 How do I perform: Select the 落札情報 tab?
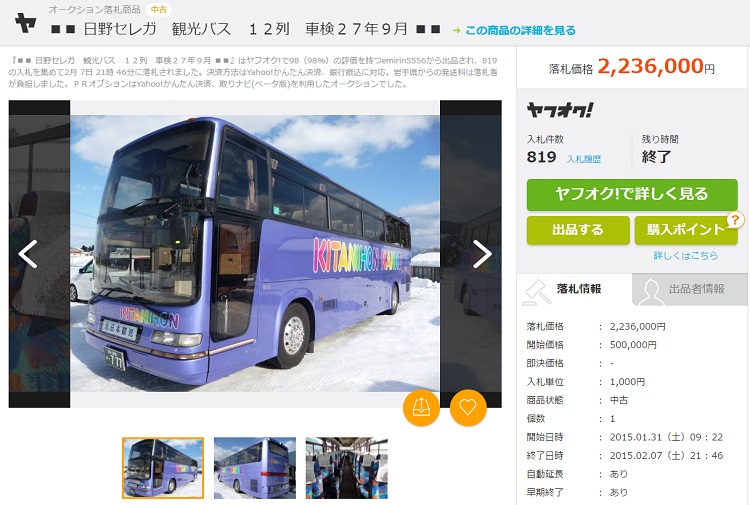click(574, 289)
